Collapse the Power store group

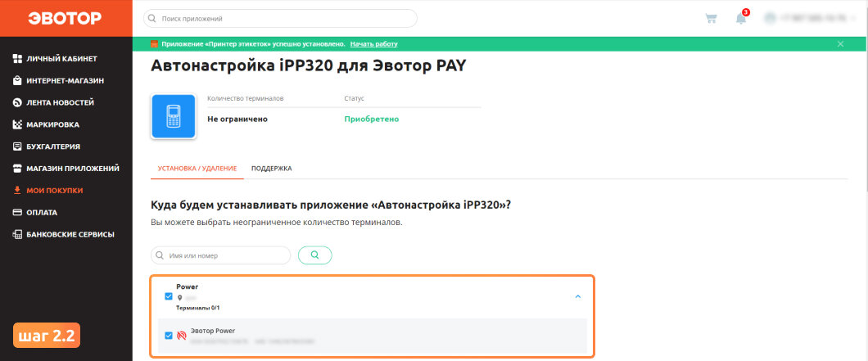pyautogui.click(x=578, y=297)
